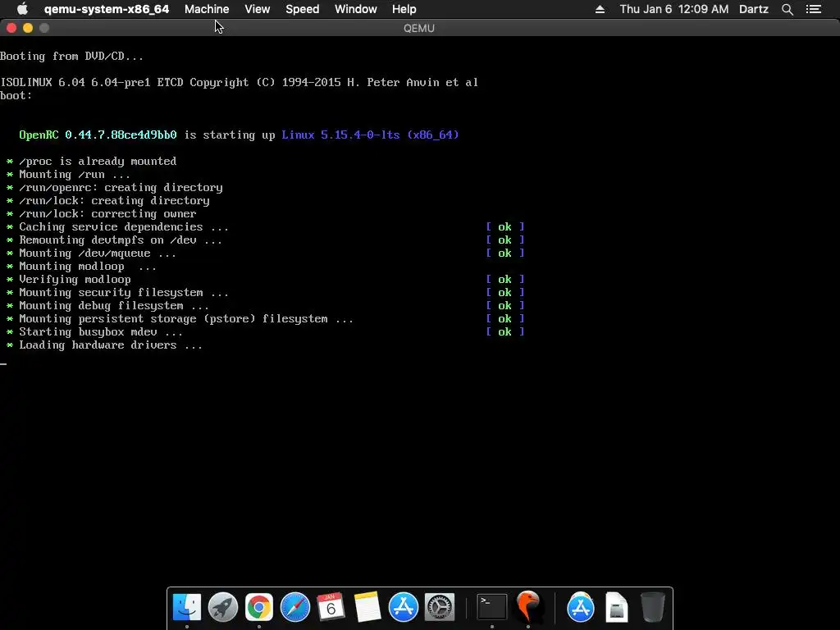Open the document file in Dock

pos(617,607)
